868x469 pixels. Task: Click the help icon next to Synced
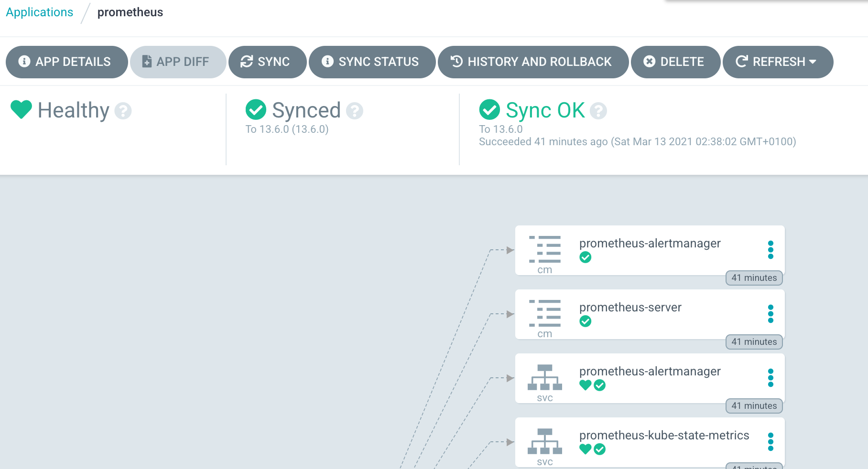tap(355, 111)
